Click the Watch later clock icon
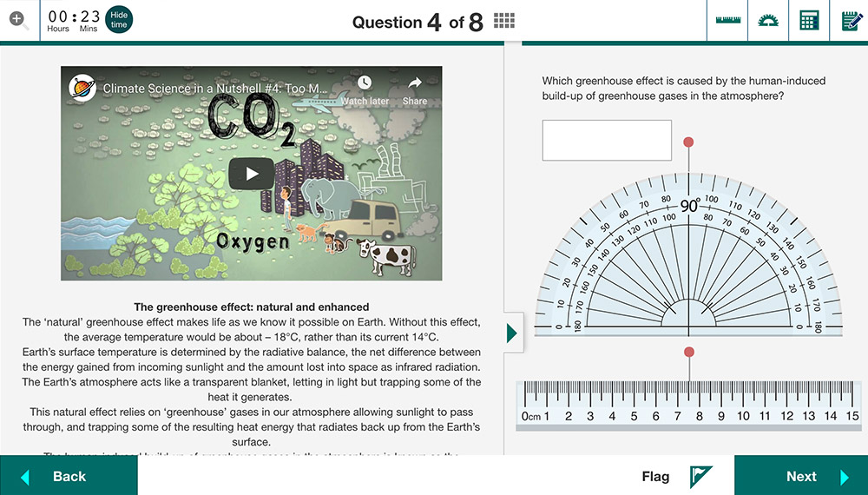This screenshot has height=495, width=868. pos(365,82)
